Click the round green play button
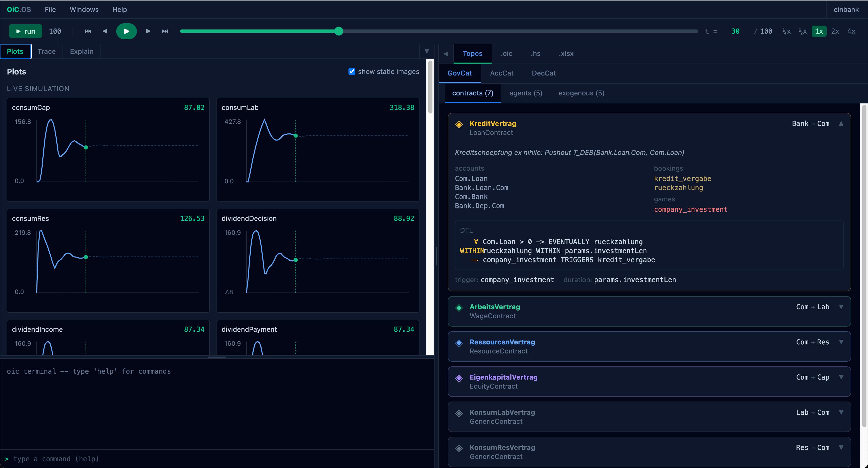Viewport: 868px width, 468px height. (x=126, y=31)
